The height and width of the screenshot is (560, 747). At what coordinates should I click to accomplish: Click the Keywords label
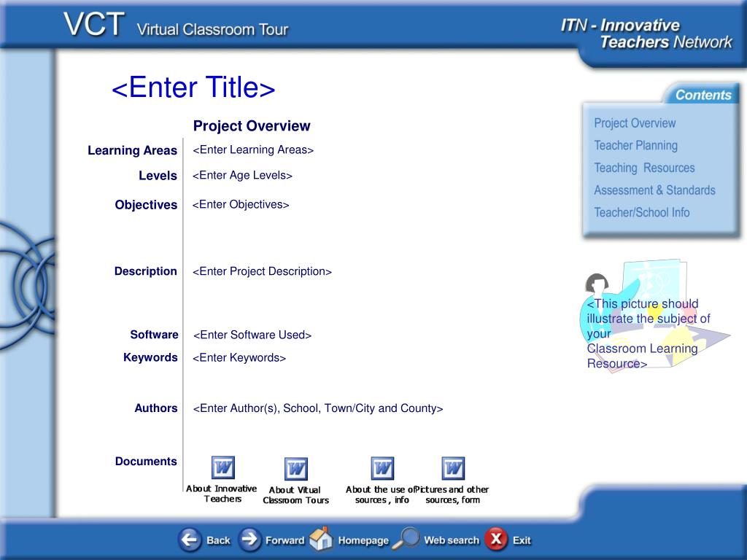click(150, 357)
